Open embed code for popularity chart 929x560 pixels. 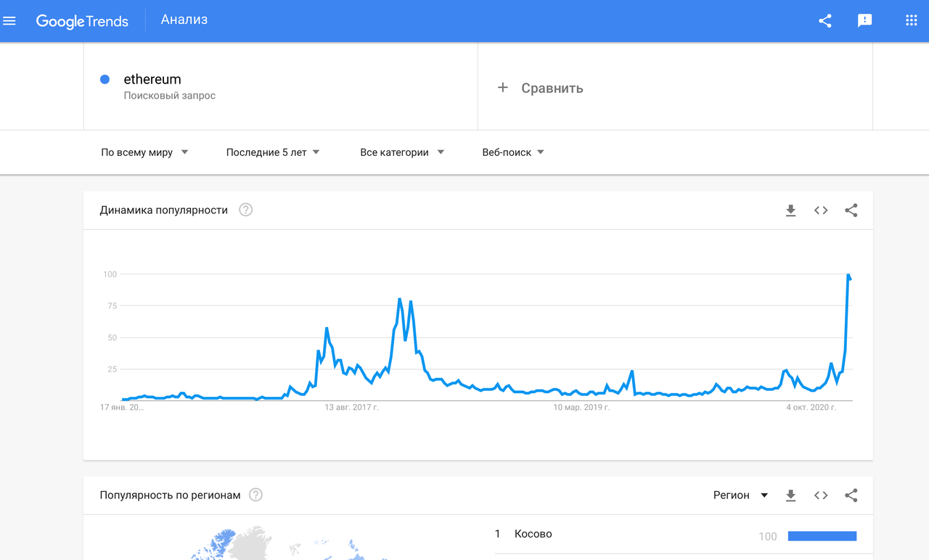coord(821,210)
